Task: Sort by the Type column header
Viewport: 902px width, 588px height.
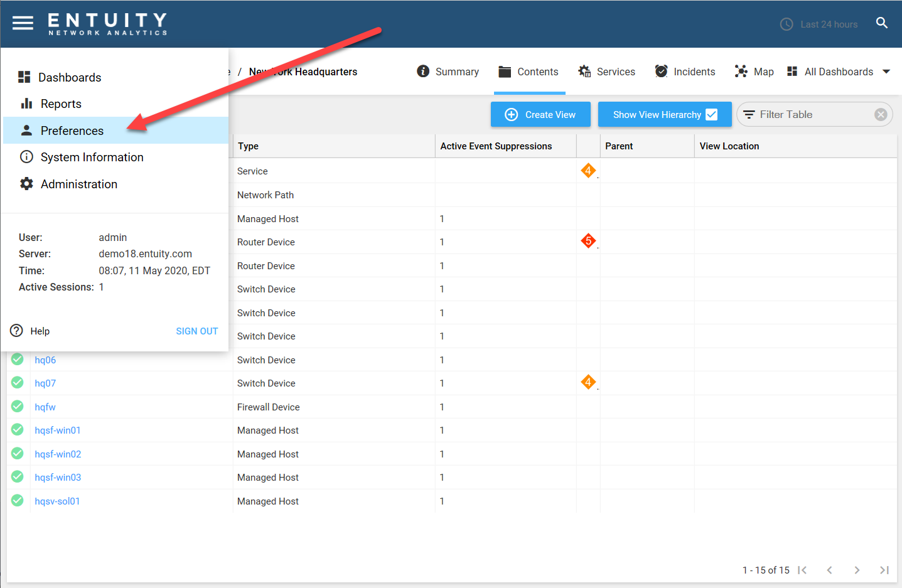Action: pyautogui.click(x=333, y=146)
